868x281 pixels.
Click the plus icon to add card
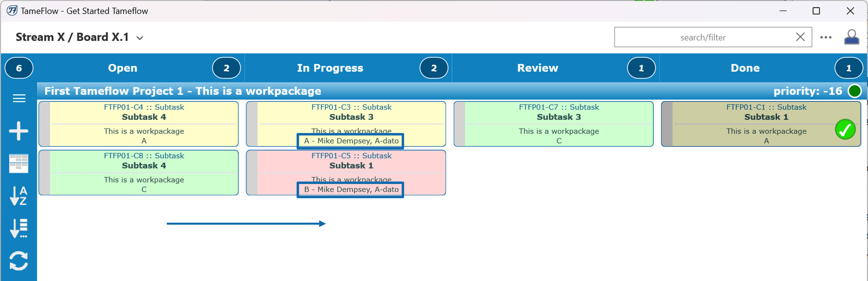click(x=19, y=131)
